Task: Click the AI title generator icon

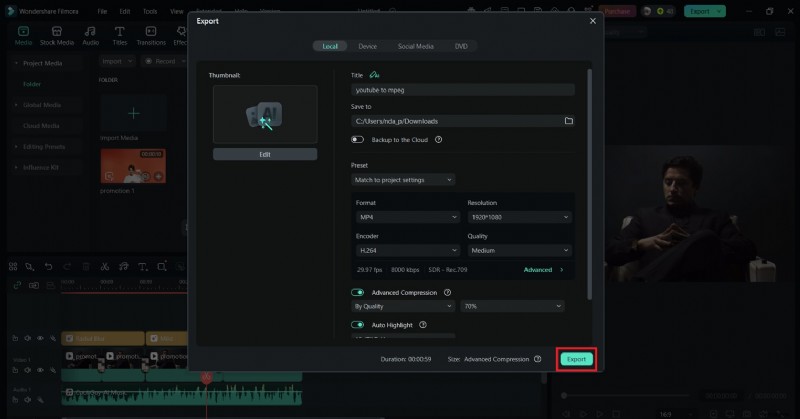Action: pyautogui.click(x=374, y=75)
